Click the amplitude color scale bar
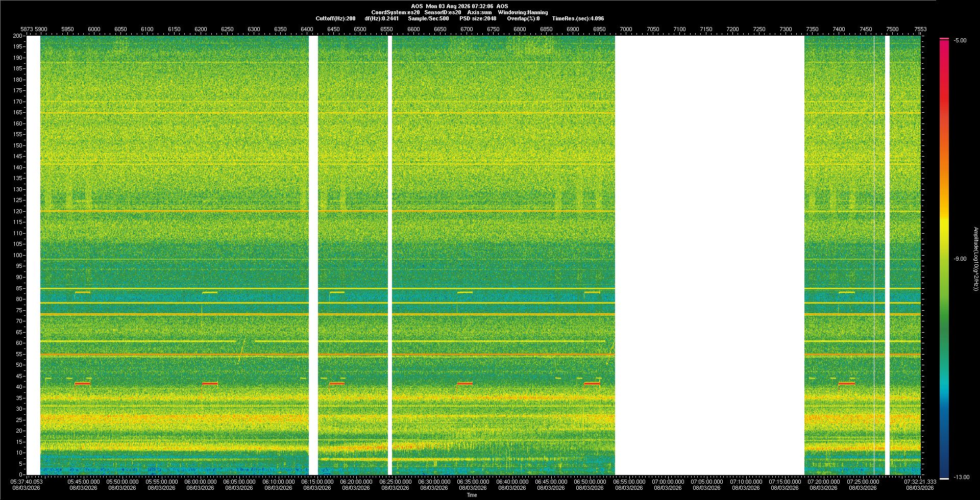This screenshot has height=500, width=980. point(944,259)
